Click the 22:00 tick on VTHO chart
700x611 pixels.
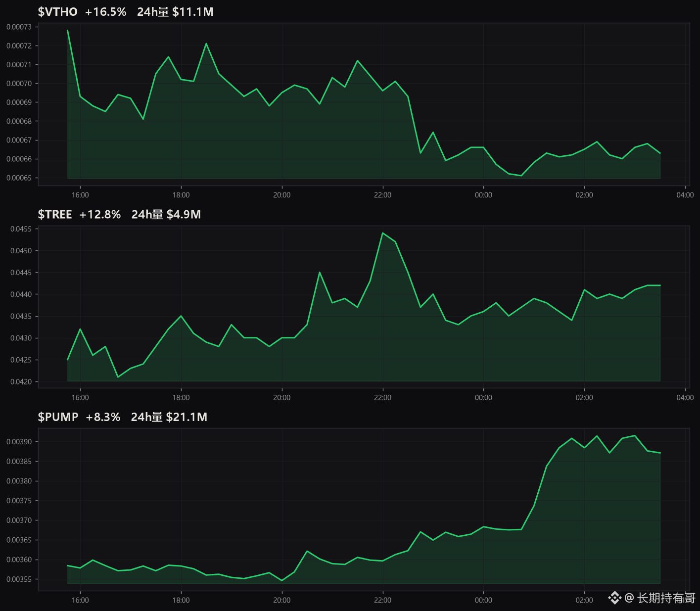(x=382, y=195)
